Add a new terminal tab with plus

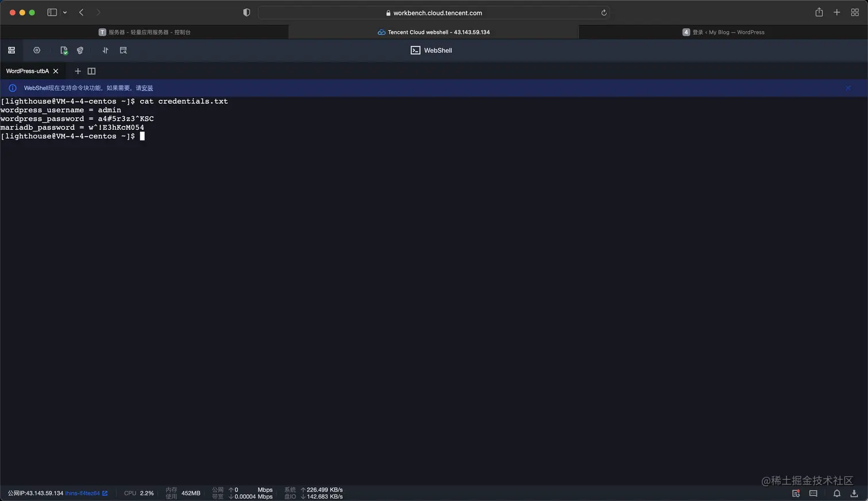tap(77, 71)
